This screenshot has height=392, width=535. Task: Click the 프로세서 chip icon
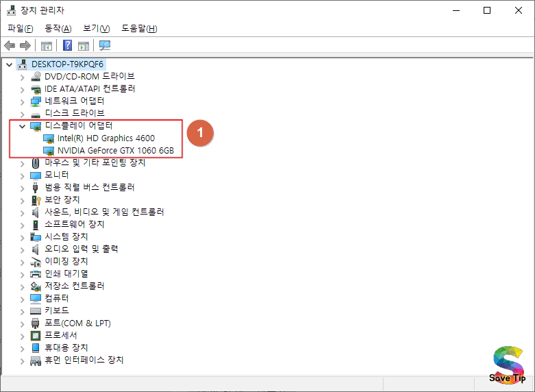click(x=36, y=336)
